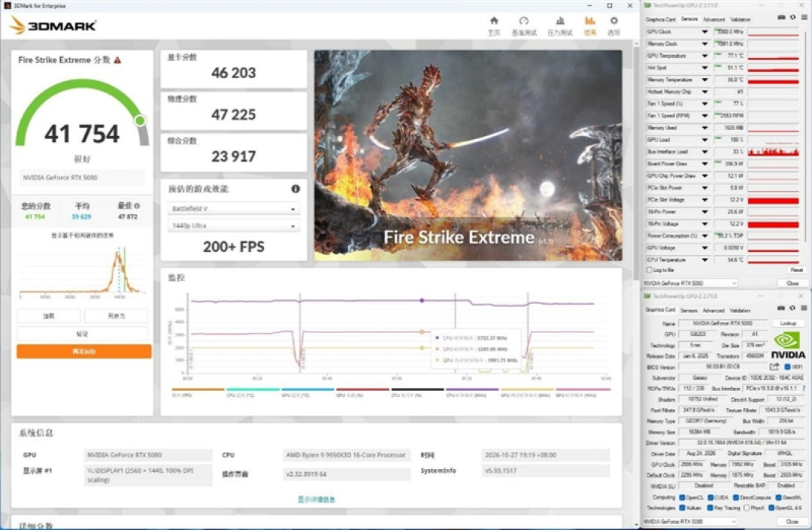Click the info icon next to best score
The width and height of the screenshot is (812, 530).
tap(137, 205)
